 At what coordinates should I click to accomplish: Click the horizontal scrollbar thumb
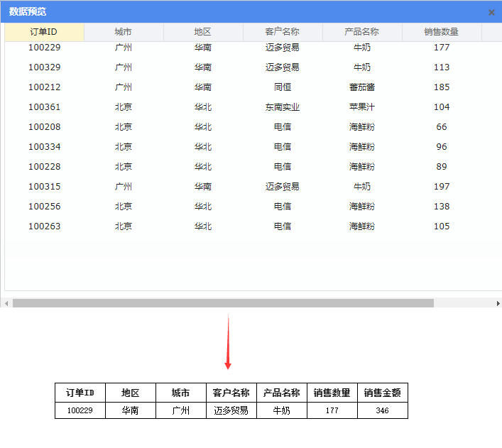point(223,303)
